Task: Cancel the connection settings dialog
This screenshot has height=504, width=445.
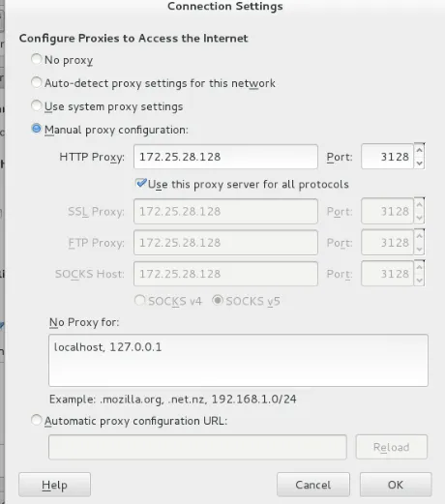Action: click(313, 485)
